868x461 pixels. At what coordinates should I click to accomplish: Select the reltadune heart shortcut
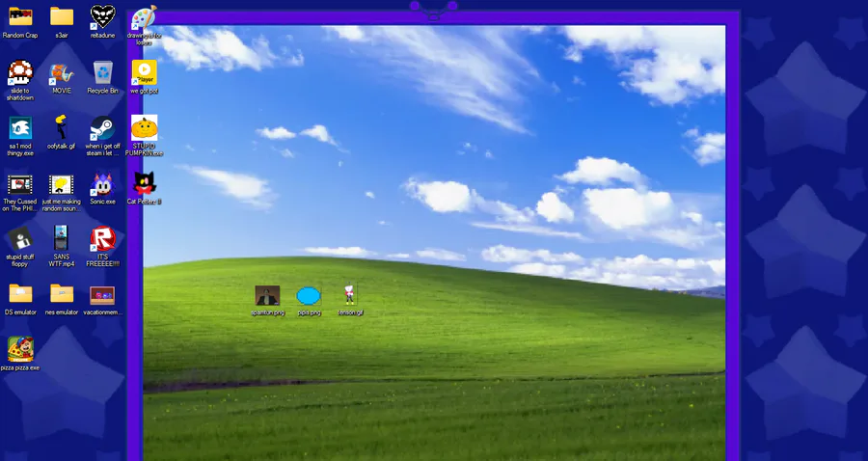point(102,16)
